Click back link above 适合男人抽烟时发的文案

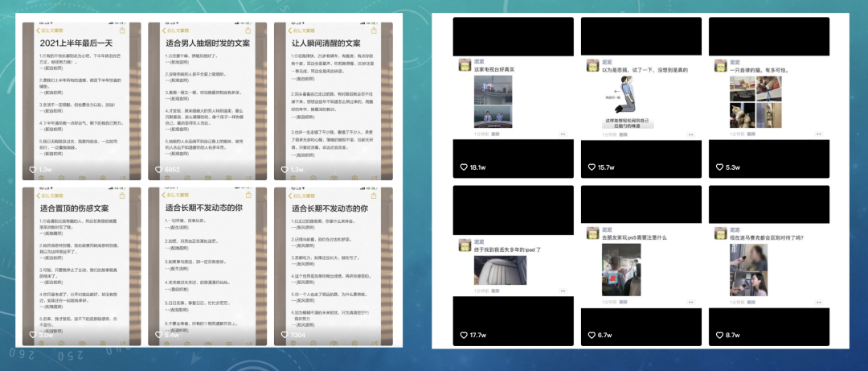(x=175, y=31)
